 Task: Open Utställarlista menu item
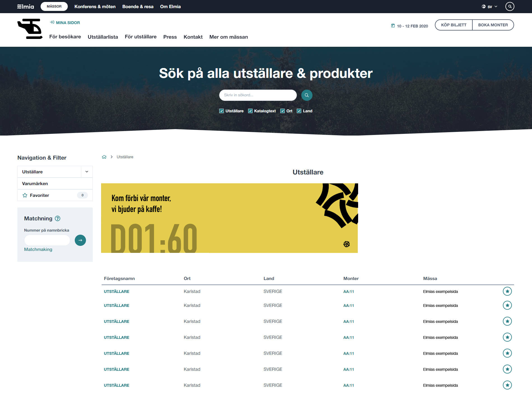103,37
